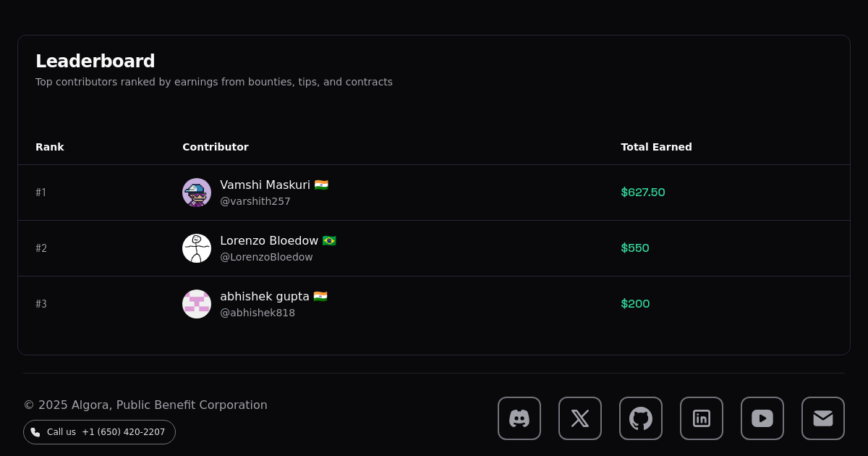Image resolution: width=868 pixels, height=456 pixels.
Task: Select the #2 row of the leaderboard
Action: coord(434,248)
